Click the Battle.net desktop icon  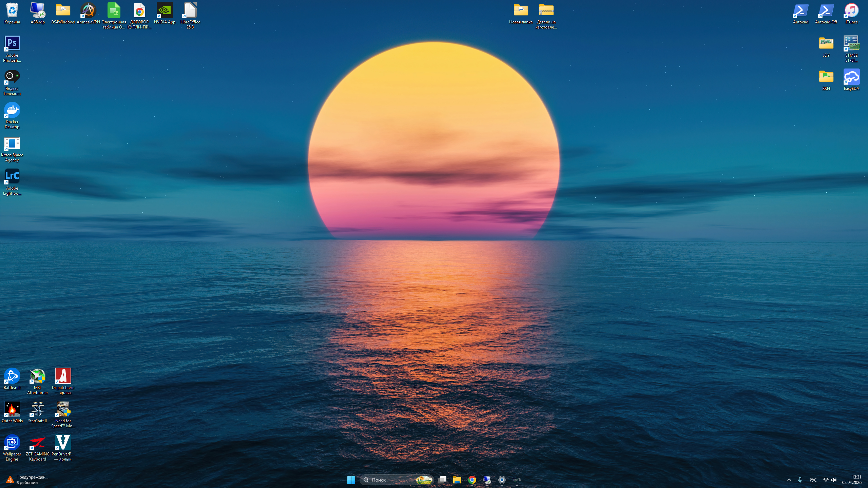tap(12, 376)
